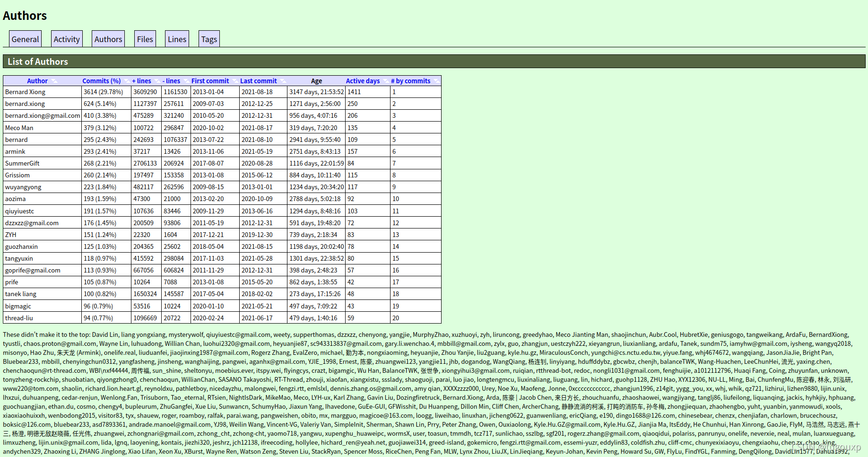Go to the Lines tab

(x=177, y=39)
